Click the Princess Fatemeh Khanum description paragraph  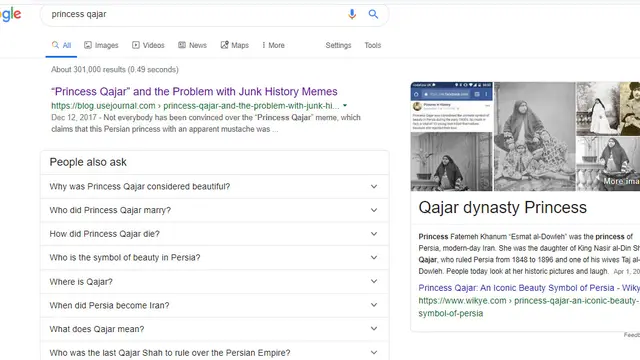[x=529, y=254]
